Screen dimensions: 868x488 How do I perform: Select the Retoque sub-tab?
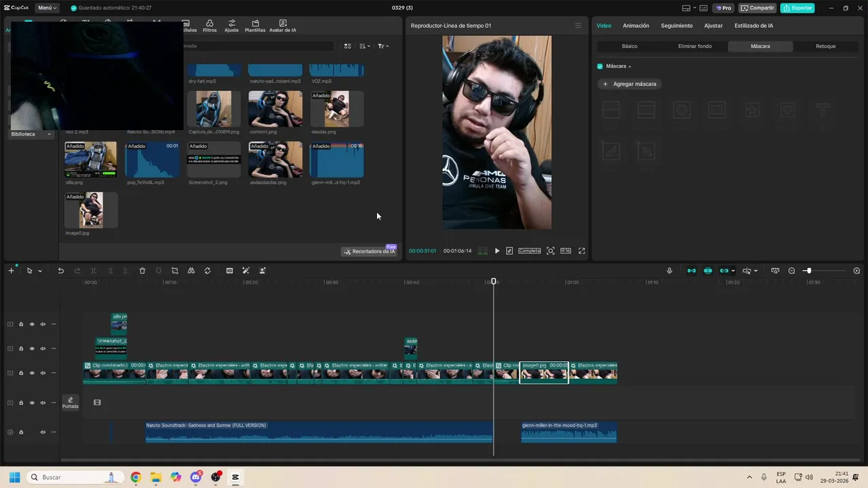826,46
